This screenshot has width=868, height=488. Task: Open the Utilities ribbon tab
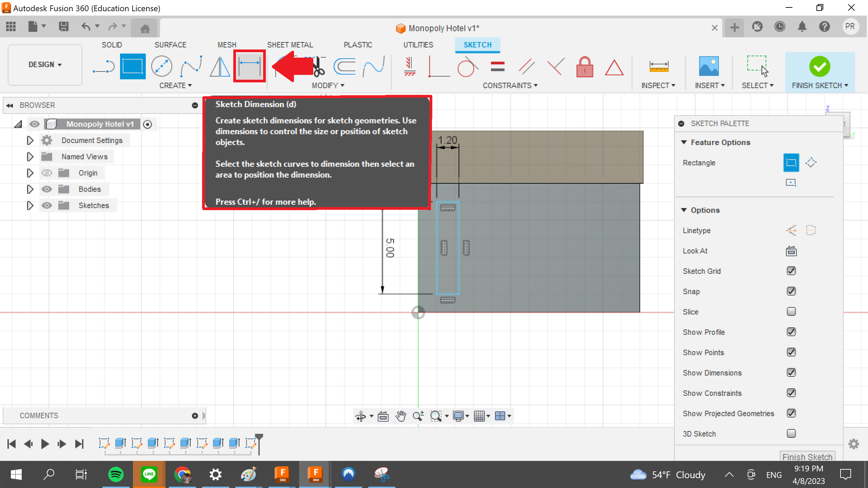[418, 44]
